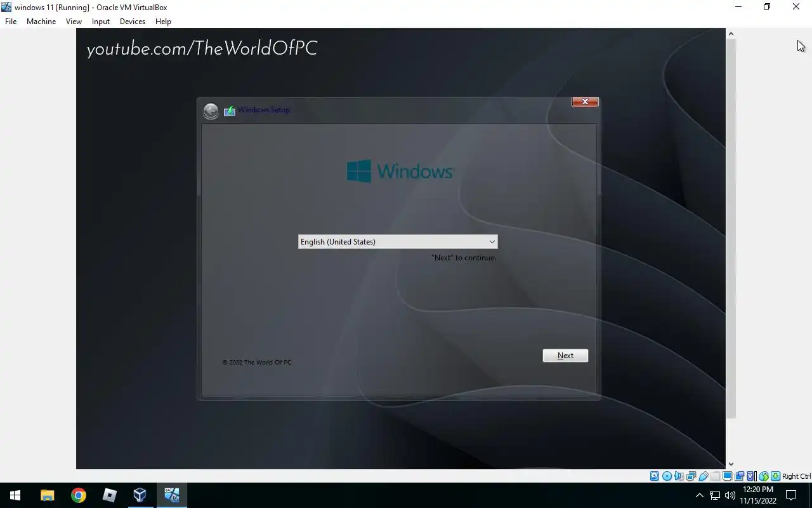The image size is (812, 508).
Task: Open the Machine menu
Action: click(x=41, y=22)
